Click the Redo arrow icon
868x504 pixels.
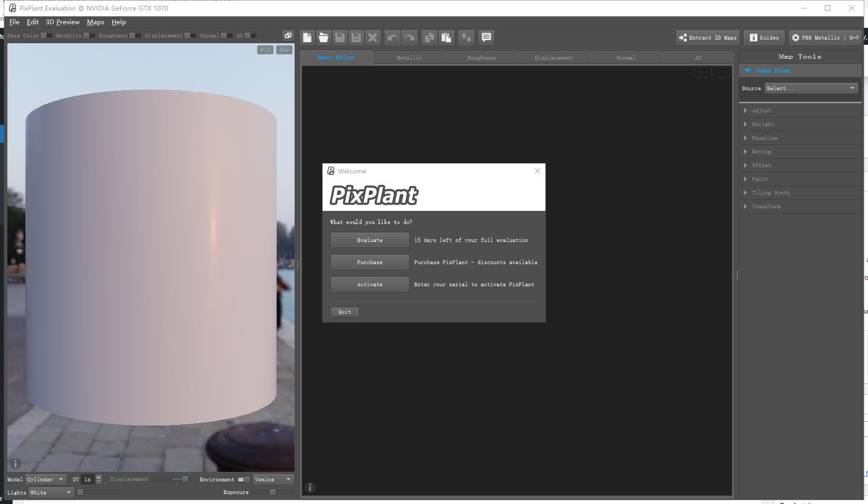[409, 37]
